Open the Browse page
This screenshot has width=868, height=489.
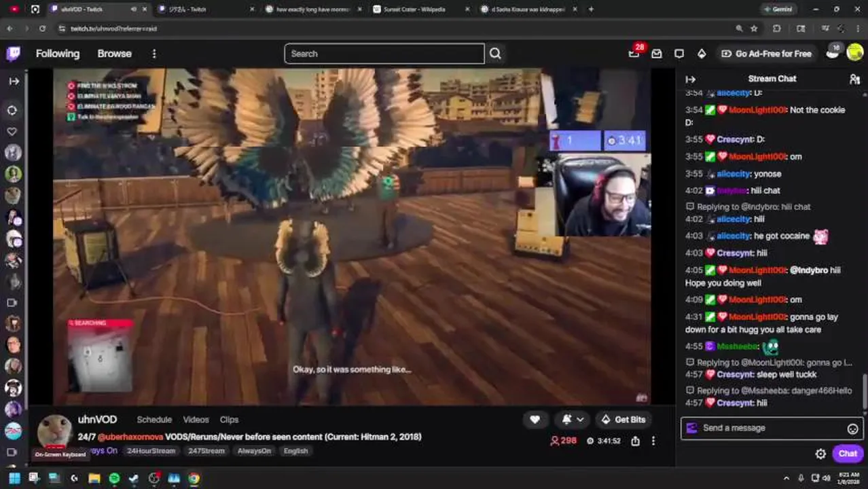point(114,54)
